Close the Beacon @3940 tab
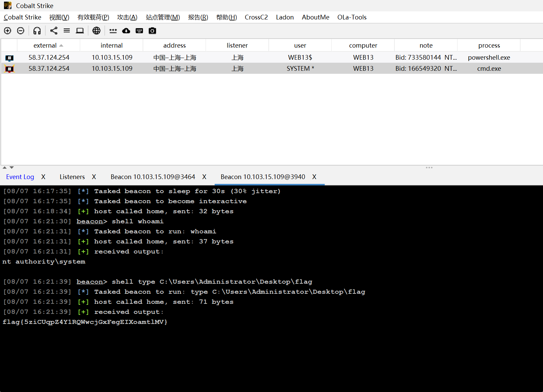Image resolution: width=543 pixels, height=392 pixels. (x=314, y=177)
